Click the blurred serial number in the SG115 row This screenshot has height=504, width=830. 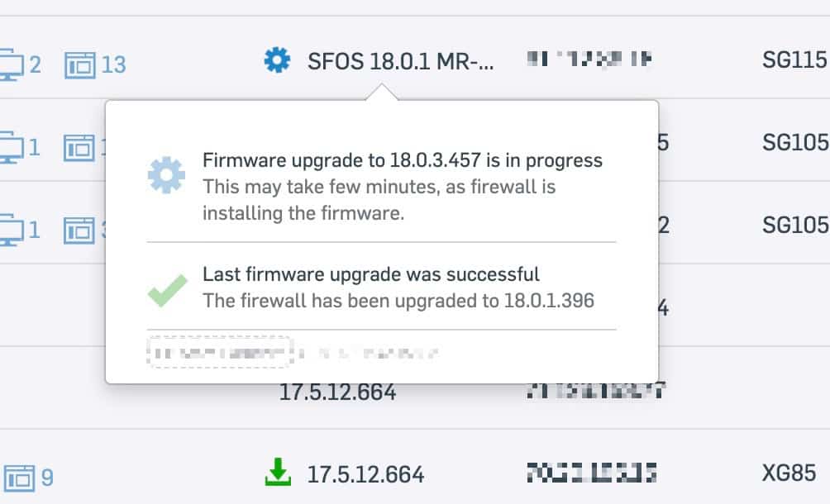point(589,59)
